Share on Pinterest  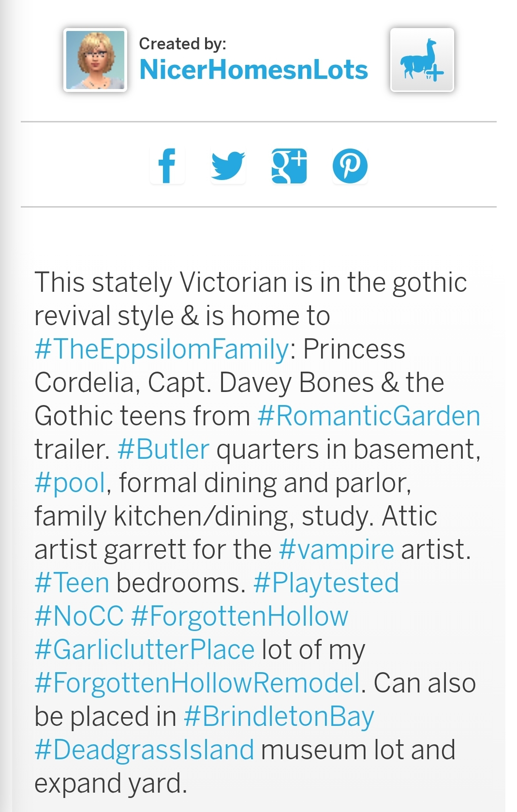[350, 166]
